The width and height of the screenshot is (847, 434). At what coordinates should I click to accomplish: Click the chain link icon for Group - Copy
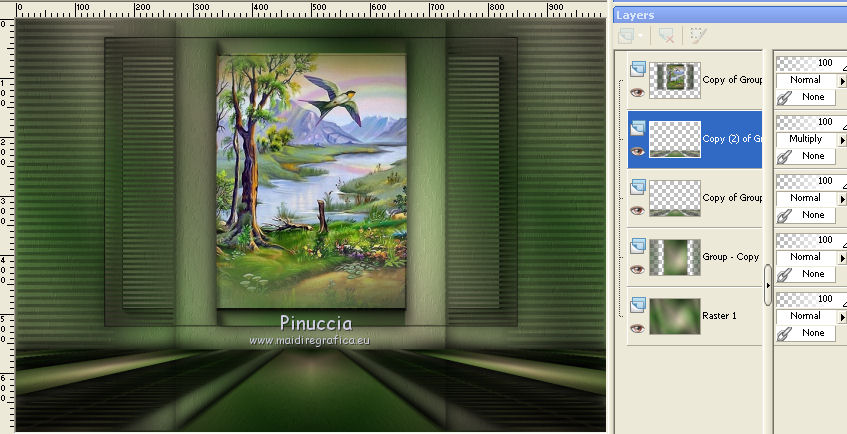[x=784, y=275]
